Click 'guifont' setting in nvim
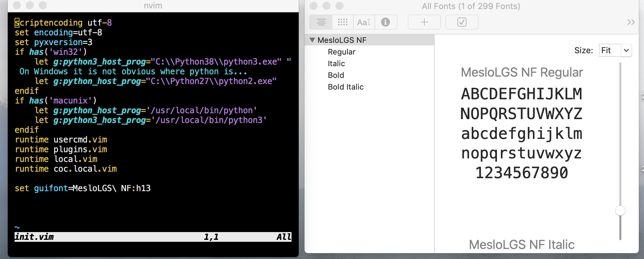Viewport: 644px width, 259px height. click(x=51, y=188)
